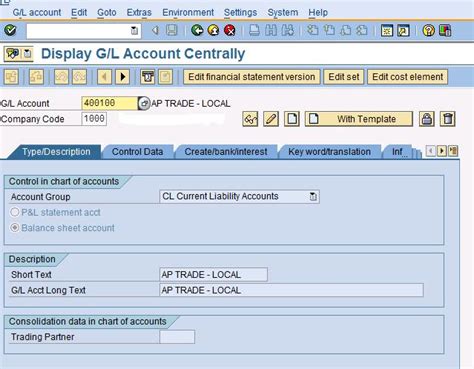
Task: Click the Previous G/L account arrow button
Action: tap(104, 77)
